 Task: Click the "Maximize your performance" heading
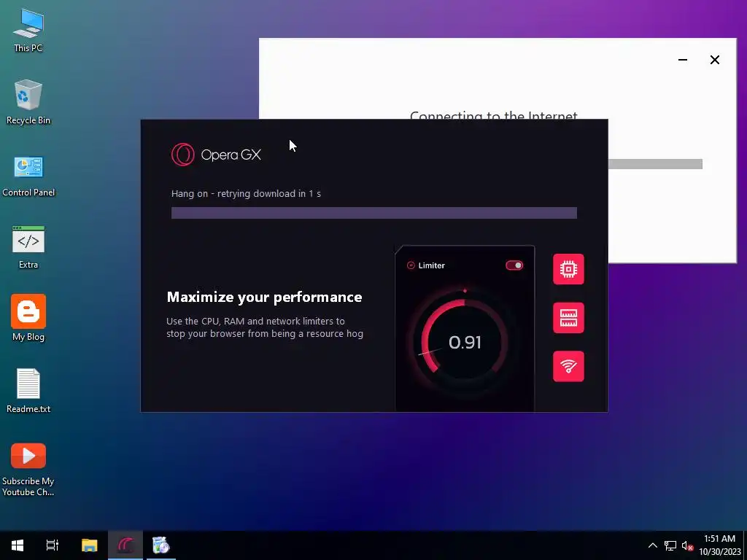pos(264,297)
